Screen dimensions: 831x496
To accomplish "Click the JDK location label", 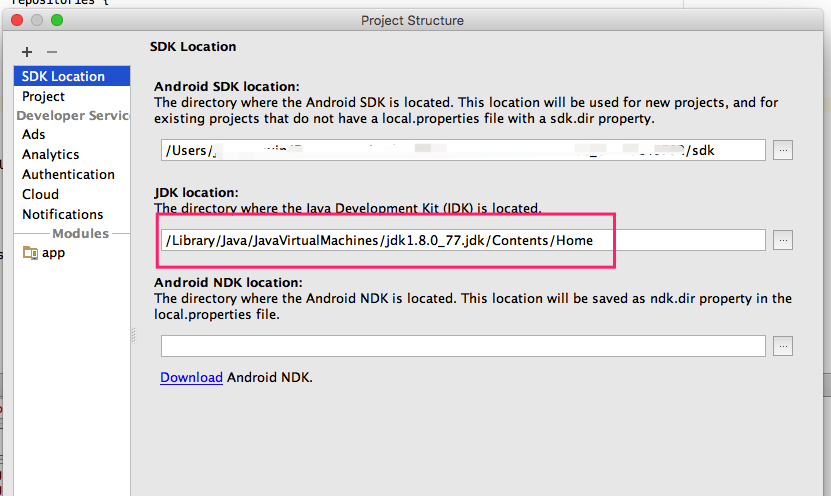I will click(x=196, y=192).
